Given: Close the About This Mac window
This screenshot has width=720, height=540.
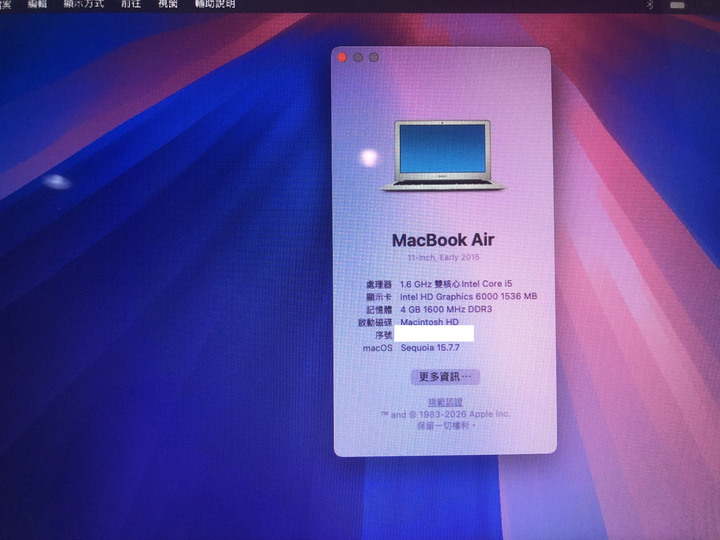Looking at the screenshot, I should click(342, 57).
